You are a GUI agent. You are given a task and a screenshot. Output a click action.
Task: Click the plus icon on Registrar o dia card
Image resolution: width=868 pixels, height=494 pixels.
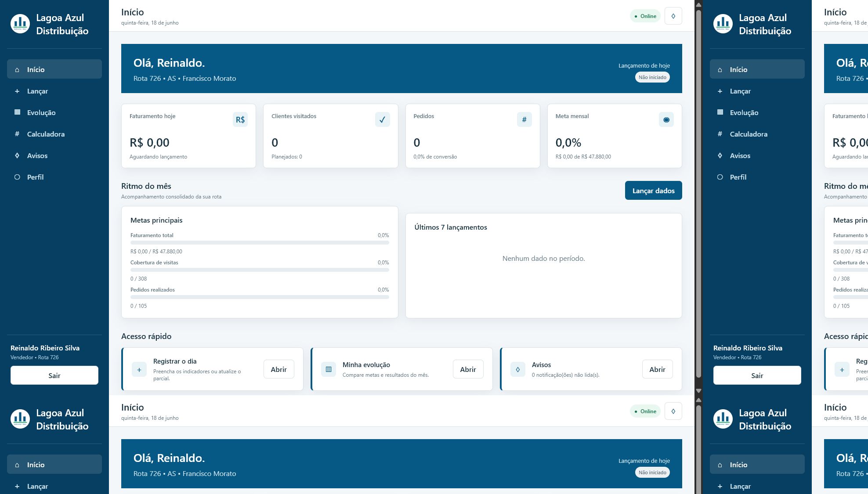point(139,370)
